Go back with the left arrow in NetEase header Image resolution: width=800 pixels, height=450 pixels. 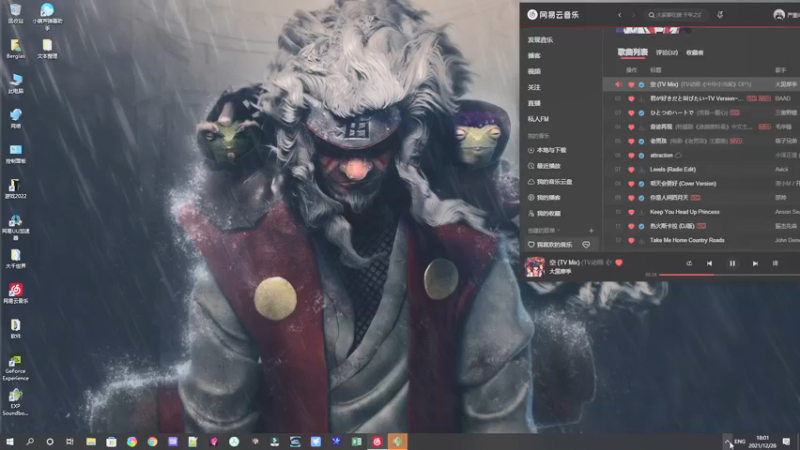pos(619,15)
